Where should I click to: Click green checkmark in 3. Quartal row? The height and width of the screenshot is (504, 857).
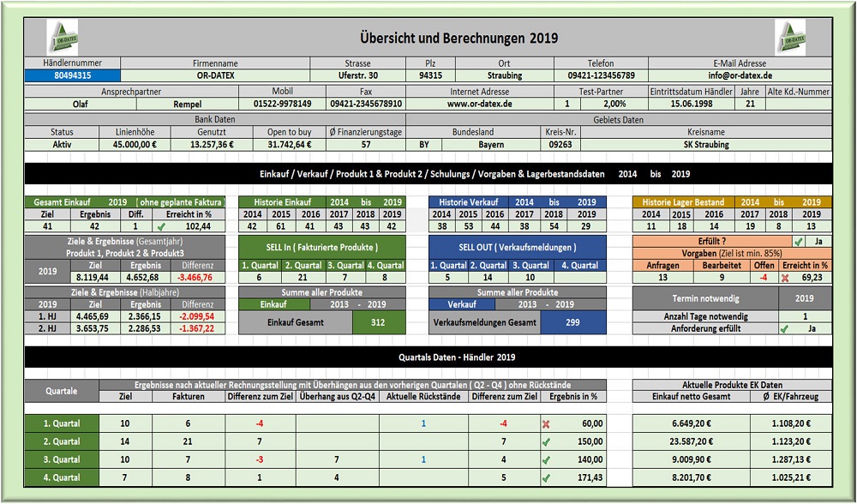(547, 459)
